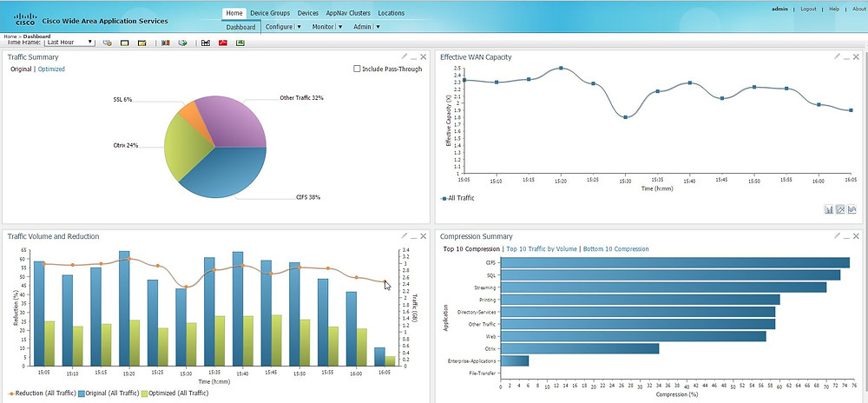This screenshot has height=403, width=868.
Task: Expand the Admin menu arrow
Action: pos(378,27)
